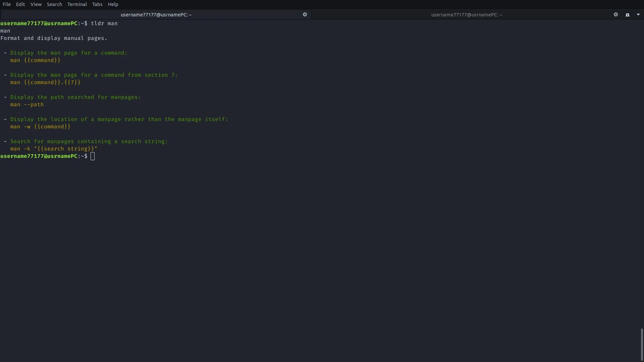Open the Search menu
This screenshot has width=644, height=362.
pyautogui.click(x=54, y=4)
